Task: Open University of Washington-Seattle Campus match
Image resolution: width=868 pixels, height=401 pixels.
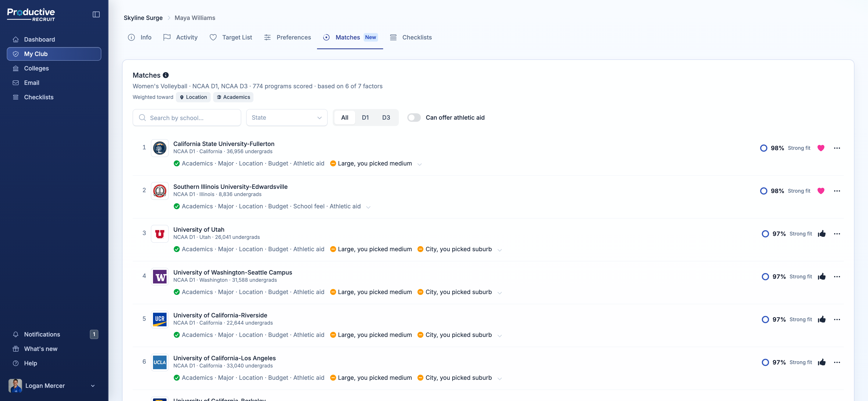Action: tap(232, 272)
